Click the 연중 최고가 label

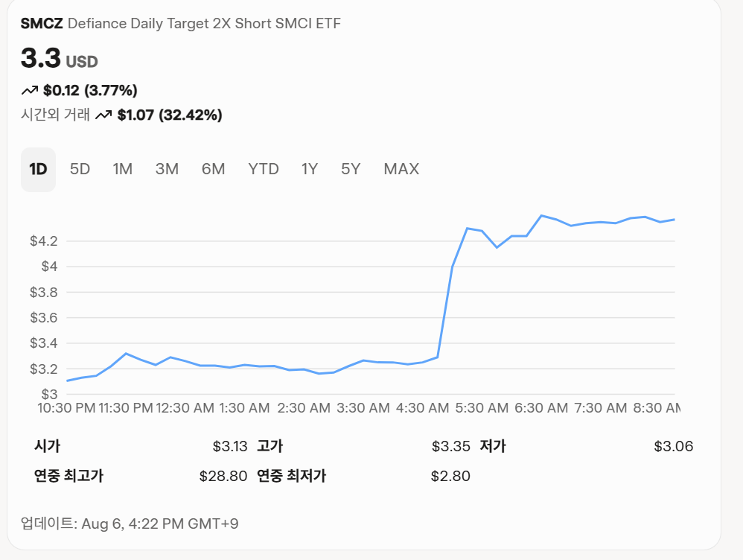coord(68,476)
